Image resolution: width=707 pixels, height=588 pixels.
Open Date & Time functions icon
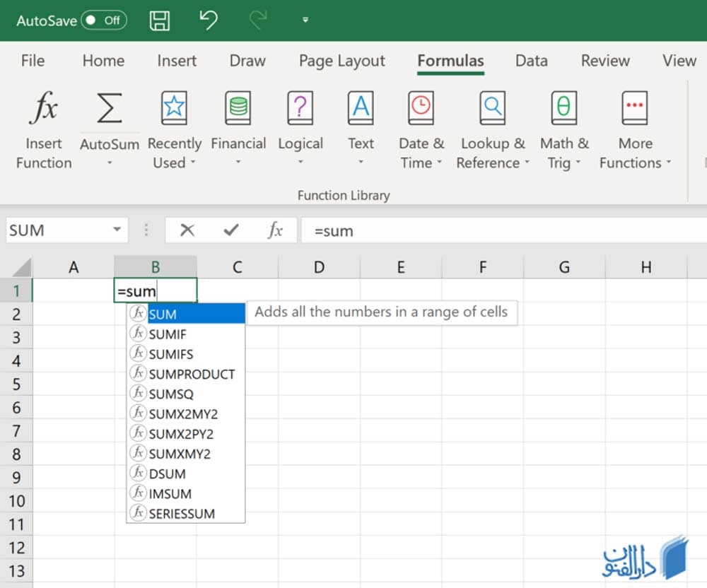point(421,108)
